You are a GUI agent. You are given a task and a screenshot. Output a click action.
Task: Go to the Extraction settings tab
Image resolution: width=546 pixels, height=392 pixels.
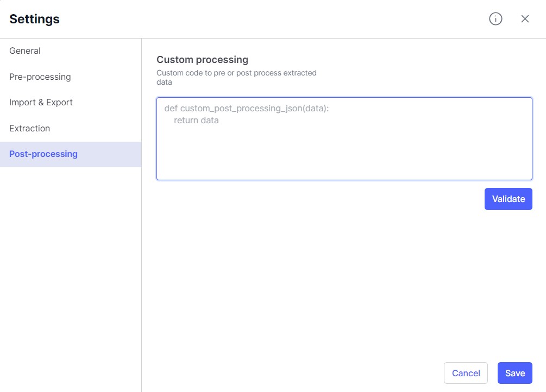tap(30, 129)
